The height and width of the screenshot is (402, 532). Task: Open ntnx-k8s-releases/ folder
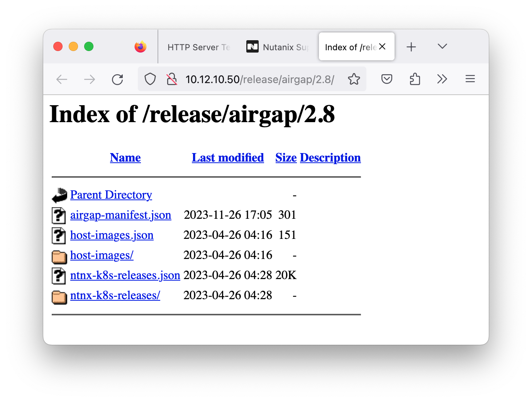(115, 295)
